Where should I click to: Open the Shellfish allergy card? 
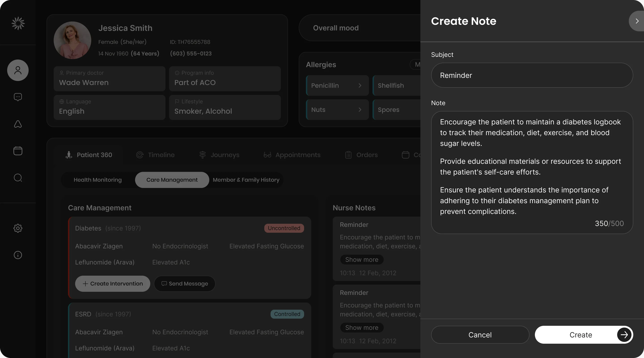click(x=396, y=85)
